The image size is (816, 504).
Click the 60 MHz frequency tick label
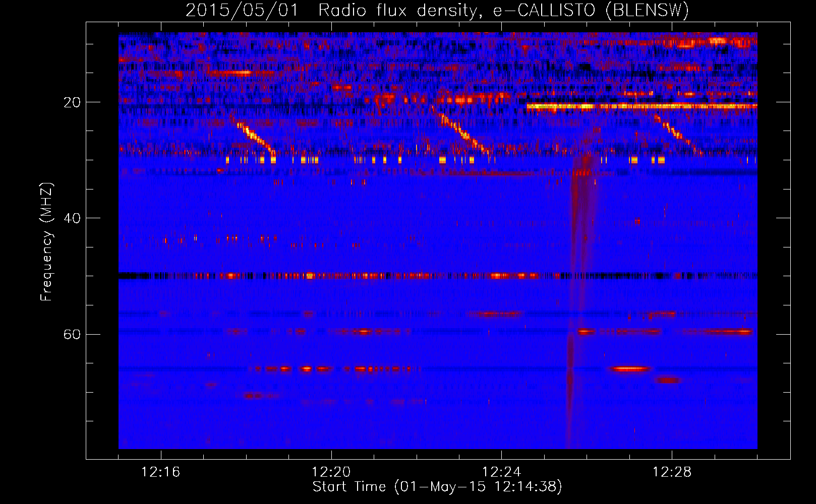point(72,334)
